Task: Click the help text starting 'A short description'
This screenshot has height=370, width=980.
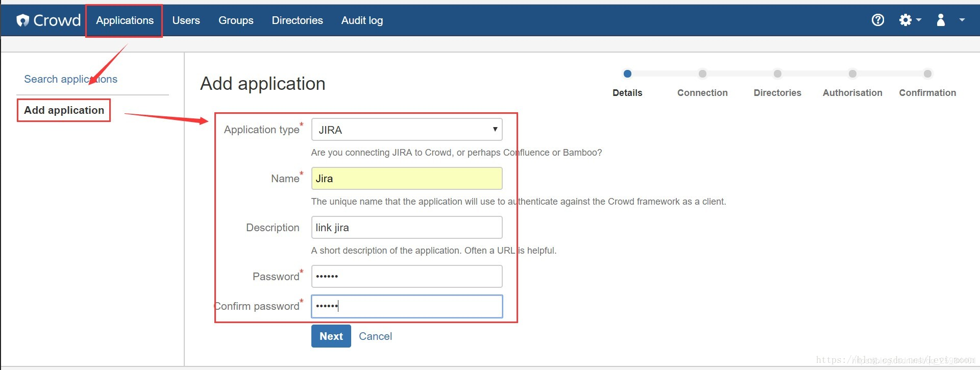Action: 434,251
